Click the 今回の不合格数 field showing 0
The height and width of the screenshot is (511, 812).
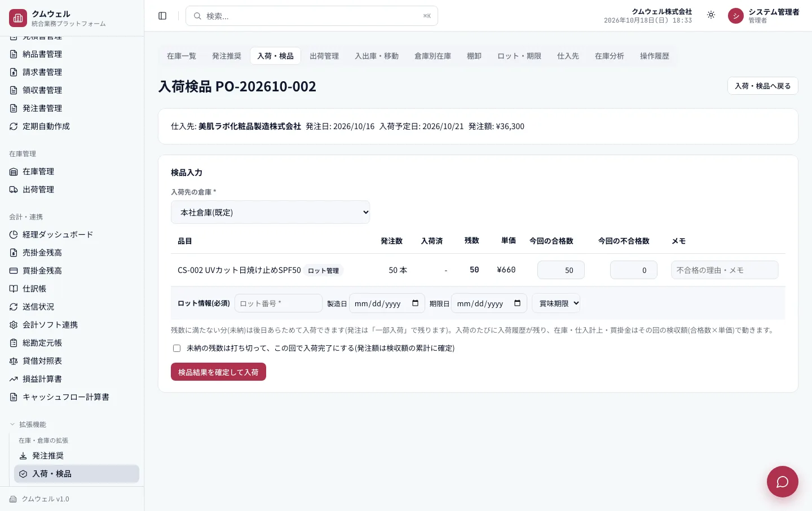tap(634, 270)
